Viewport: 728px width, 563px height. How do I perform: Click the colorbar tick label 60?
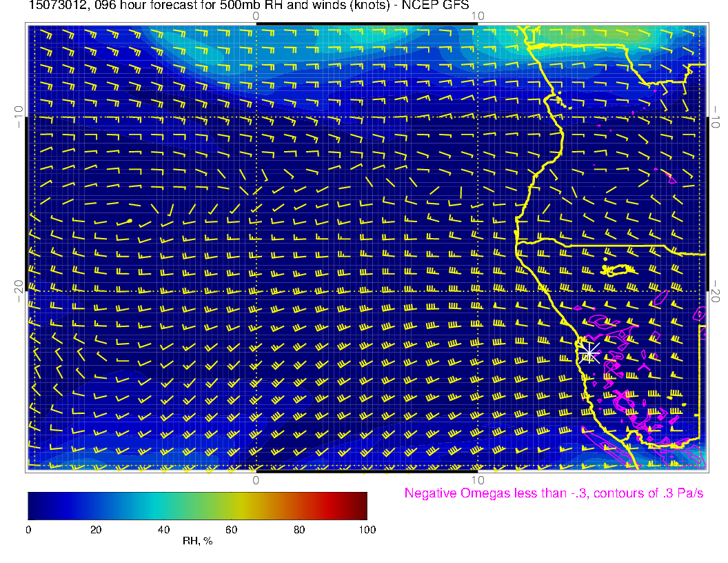[x=231, y=530]
